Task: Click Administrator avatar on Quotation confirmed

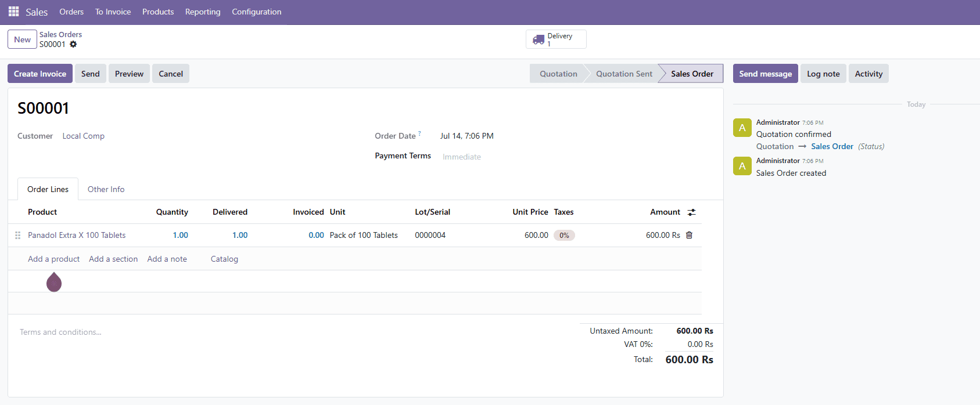Action: tap(742, 128)
